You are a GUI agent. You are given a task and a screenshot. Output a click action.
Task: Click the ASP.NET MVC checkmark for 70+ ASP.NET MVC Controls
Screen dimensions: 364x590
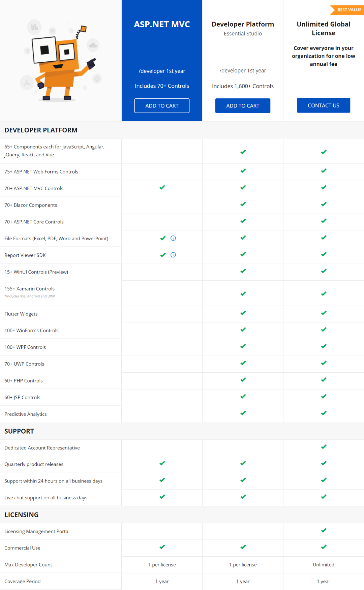point(162,187)
